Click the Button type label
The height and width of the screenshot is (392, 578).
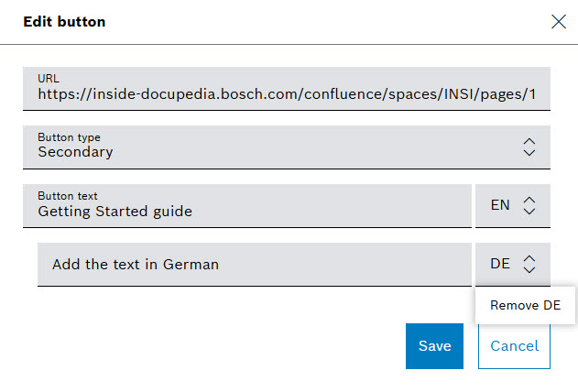coord(70,137)
